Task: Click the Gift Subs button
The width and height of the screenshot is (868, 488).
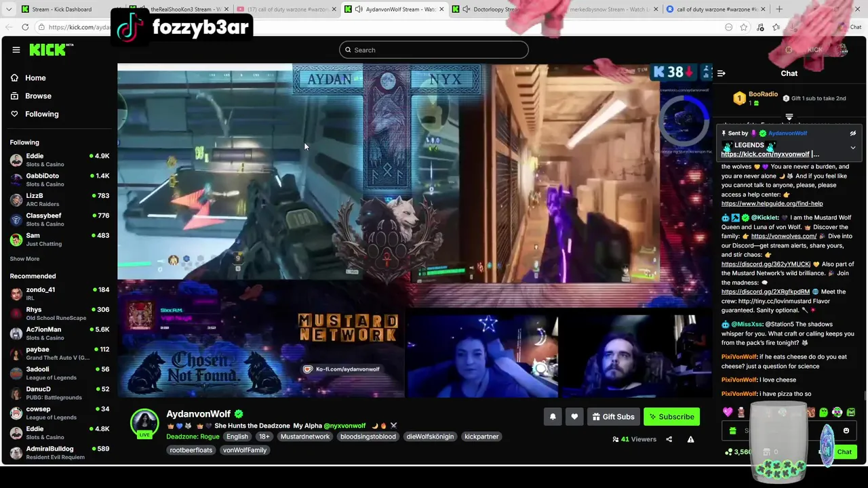Action: pyautogui.click(x=613, y=417)
